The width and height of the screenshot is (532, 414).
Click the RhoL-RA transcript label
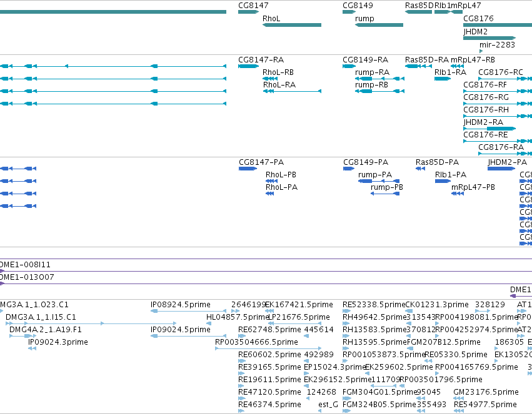point(279,85)
